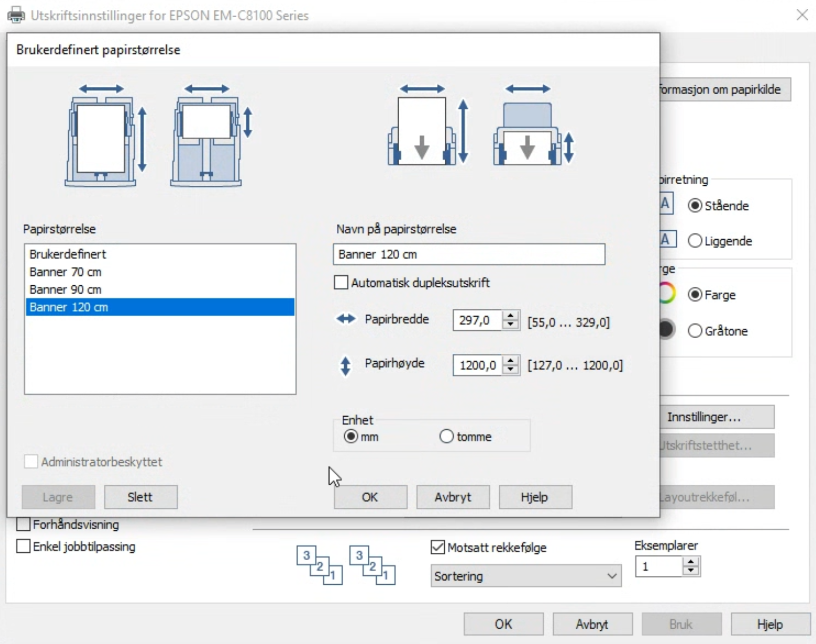
Task: Click the Eksemplarer number field
Action: click(659, 567)
